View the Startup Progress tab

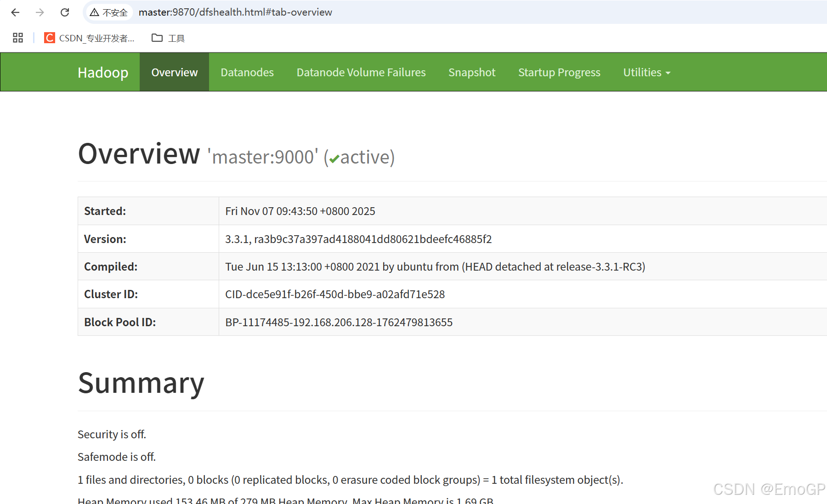click(x=559, y=72)
